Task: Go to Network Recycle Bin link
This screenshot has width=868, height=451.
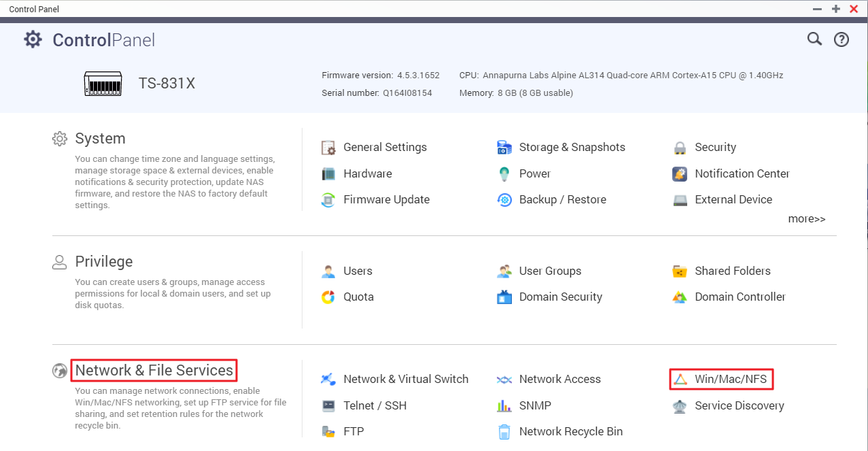Action: point(571,432)
